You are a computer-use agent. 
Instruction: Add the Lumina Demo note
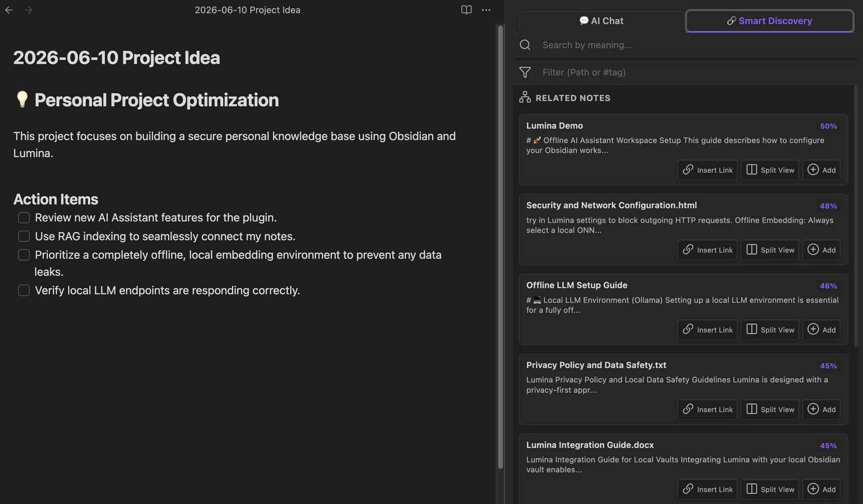point(821,170)
